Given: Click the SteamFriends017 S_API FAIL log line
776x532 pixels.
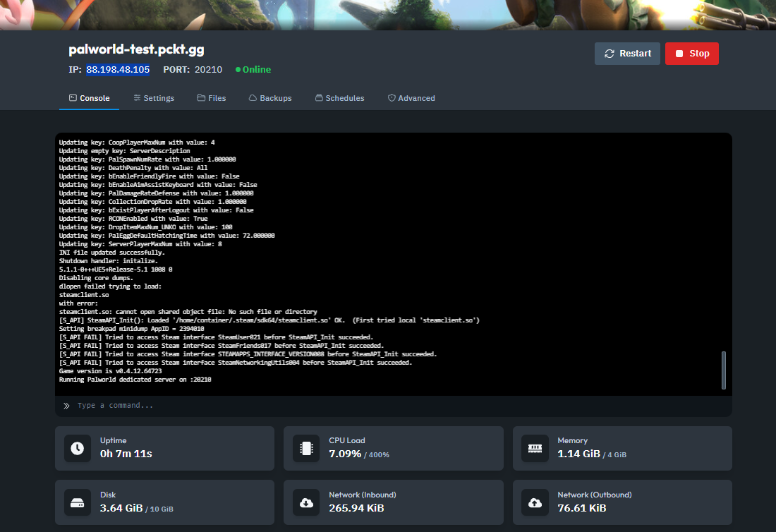Looking at the screenshot, I should [222, 346].
